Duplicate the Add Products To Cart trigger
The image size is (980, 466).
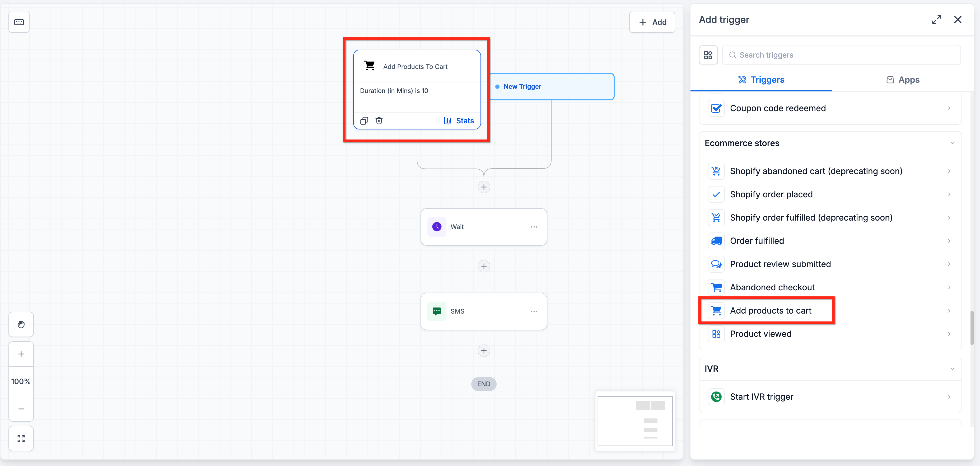click(364, 120)
